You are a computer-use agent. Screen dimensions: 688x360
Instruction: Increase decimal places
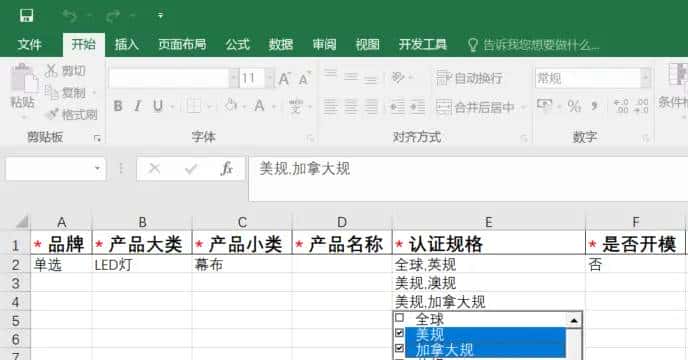[x=621, y=105]
